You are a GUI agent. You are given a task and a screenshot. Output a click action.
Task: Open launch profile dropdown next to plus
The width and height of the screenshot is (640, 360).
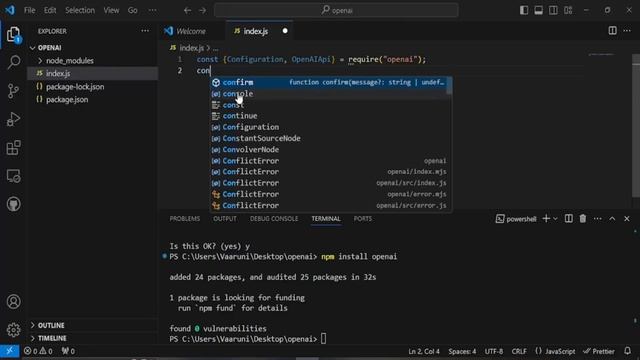pyautogui.click(x=555, y=219)
